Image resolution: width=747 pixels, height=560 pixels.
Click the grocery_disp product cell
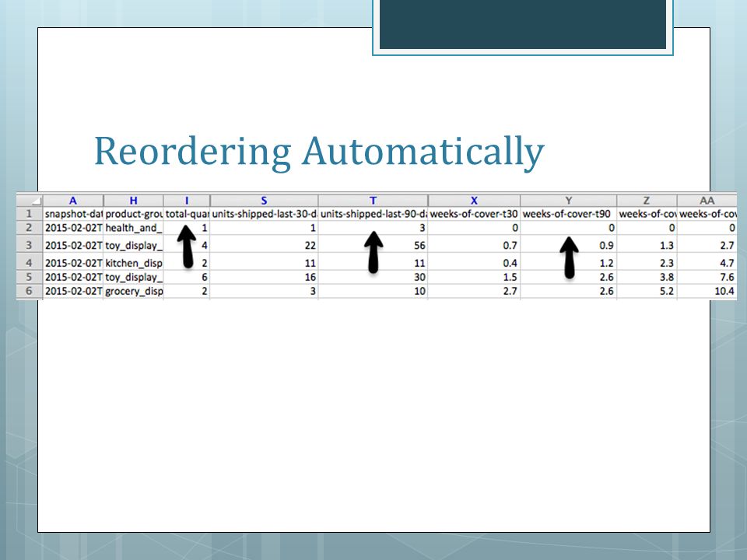coord(133,291)
